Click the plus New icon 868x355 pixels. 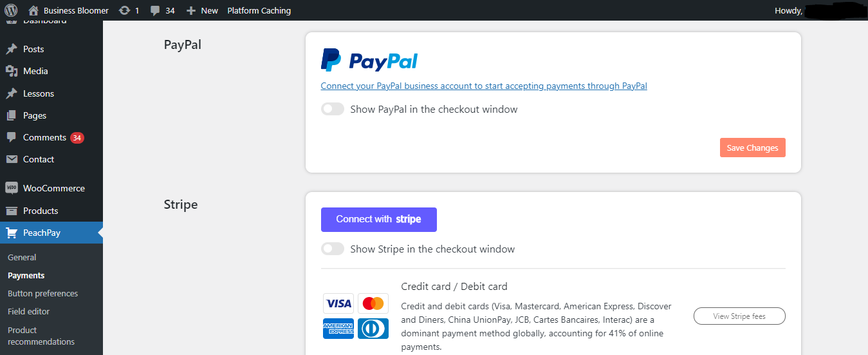(190, 11)
